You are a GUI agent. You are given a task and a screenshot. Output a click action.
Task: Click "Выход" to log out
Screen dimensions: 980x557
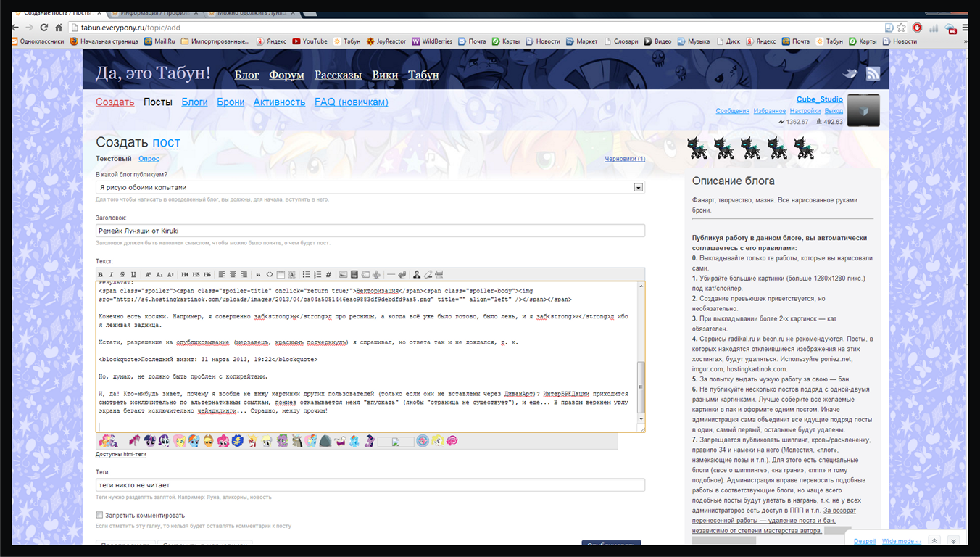(834, 111)
